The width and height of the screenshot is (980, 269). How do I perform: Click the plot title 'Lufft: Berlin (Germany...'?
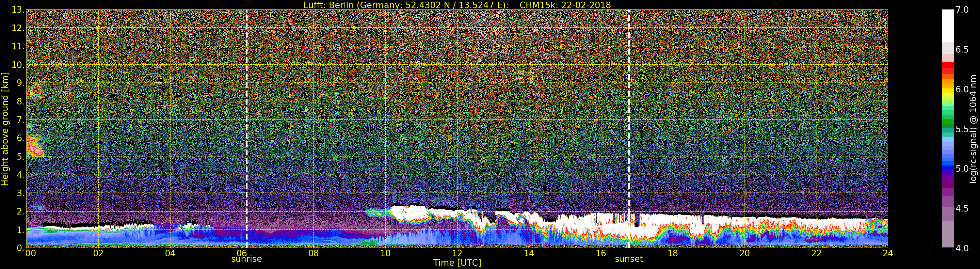point(457,5)
